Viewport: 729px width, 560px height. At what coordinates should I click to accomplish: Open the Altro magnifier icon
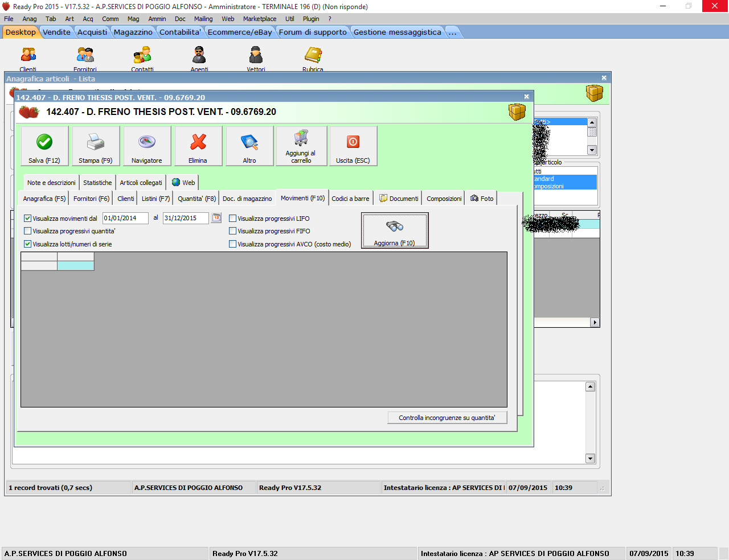coord(249,142)
